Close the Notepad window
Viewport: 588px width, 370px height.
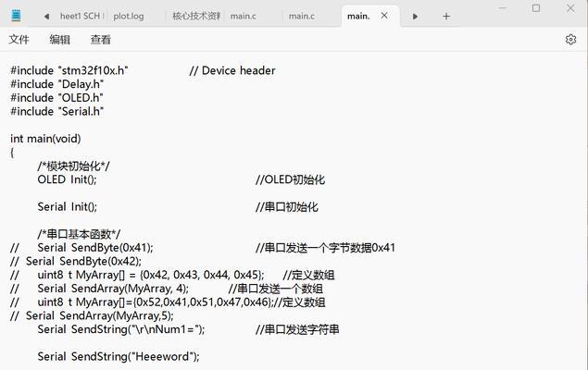point(570,8)
